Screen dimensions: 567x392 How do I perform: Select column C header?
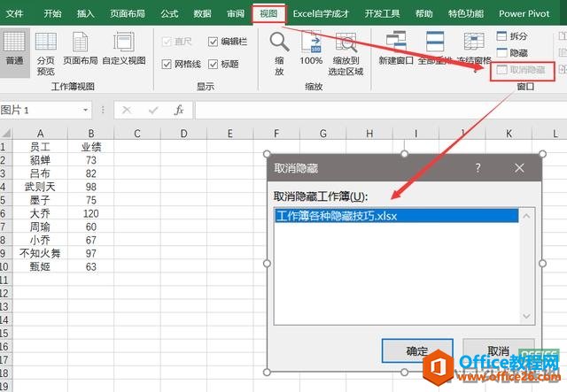(x=137, y=134)
